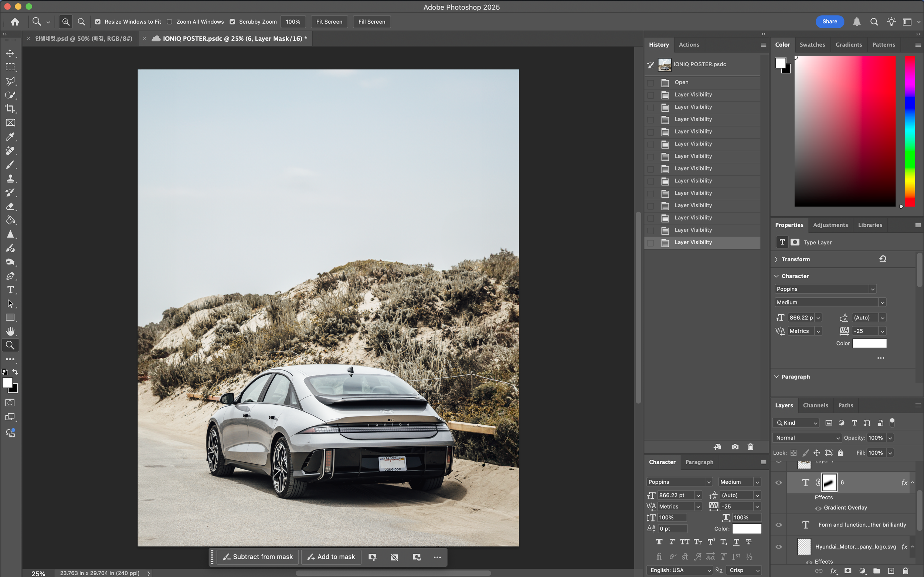Delete current state in History panel
Screen dimensions: 924x577
(750, 446)
